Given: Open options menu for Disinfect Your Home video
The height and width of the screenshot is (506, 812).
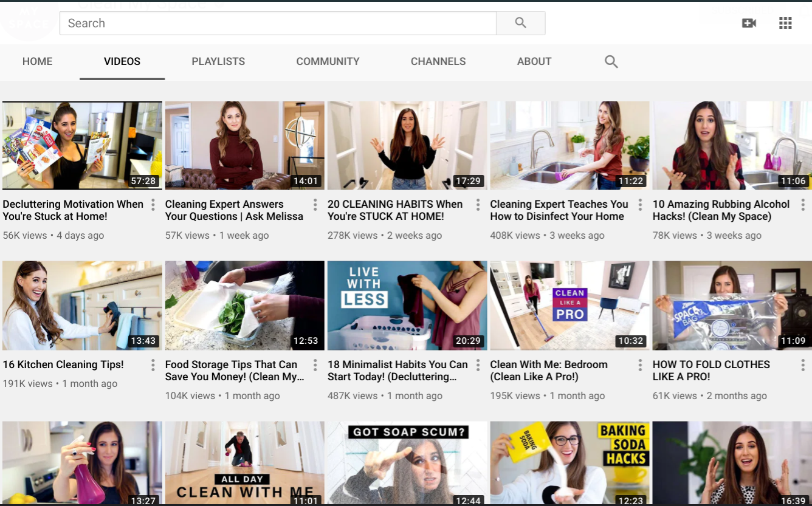Looking at the screenshot, I should click(641, 205).
